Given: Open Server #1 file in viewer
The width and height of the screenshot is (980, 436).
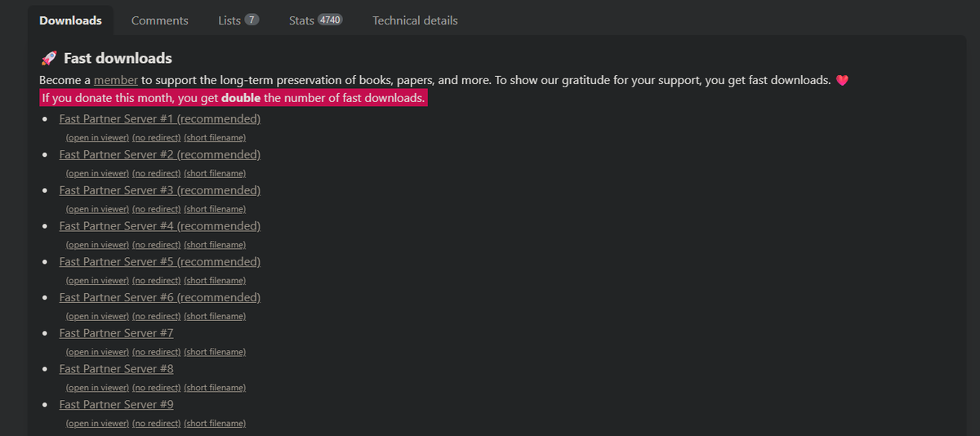Looking at the screenshot, I should [97, 137].
